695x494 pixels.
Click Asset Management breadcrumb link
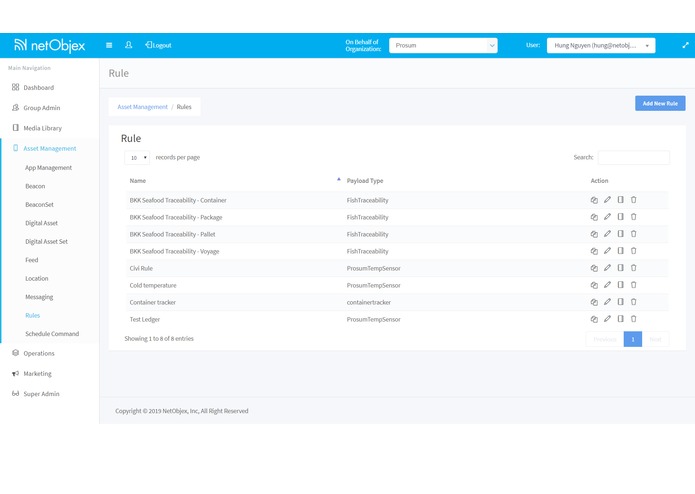point(142,107)
